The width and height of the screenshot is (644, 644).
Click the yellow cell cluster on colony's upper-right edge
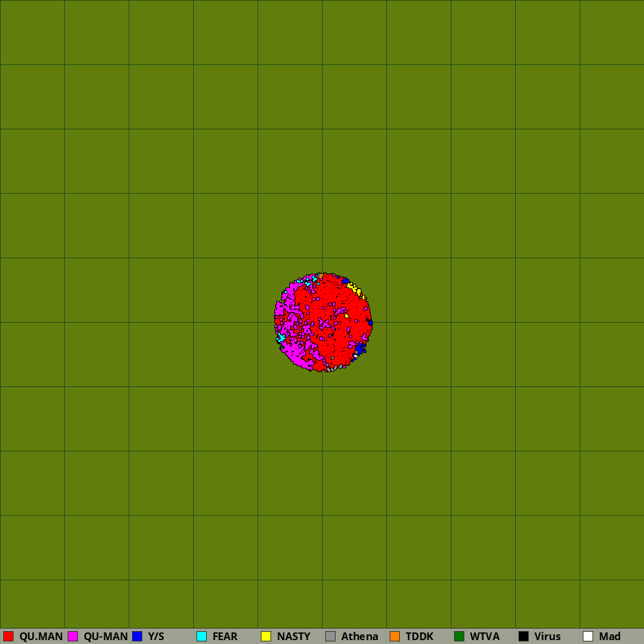[355, 289]
